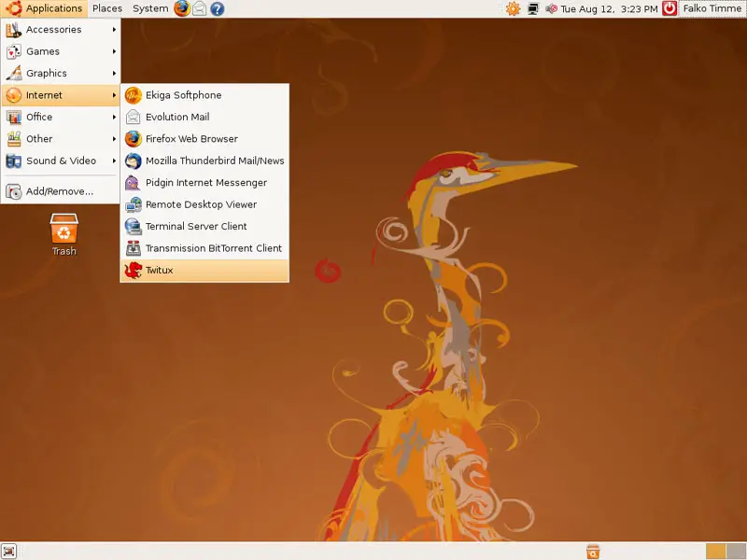
Task: Open the Games submenu
Action: pos(61,51)
